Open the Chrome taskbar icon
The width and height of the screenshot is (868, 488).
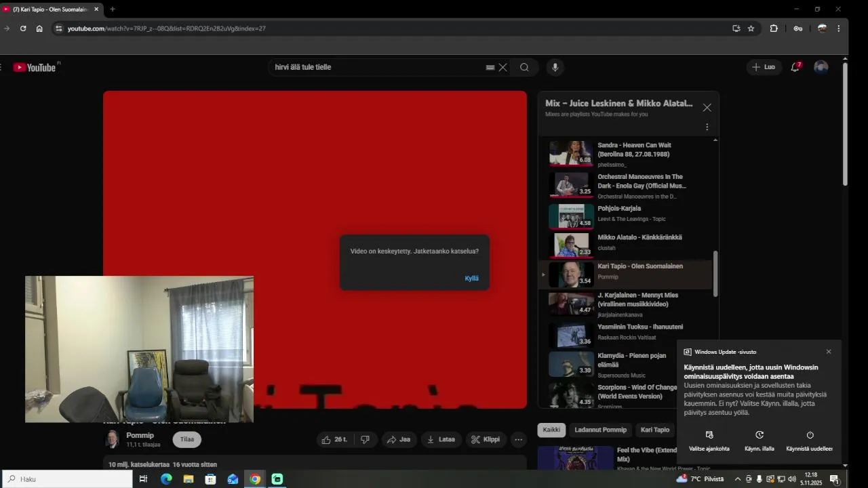[255, 479]
